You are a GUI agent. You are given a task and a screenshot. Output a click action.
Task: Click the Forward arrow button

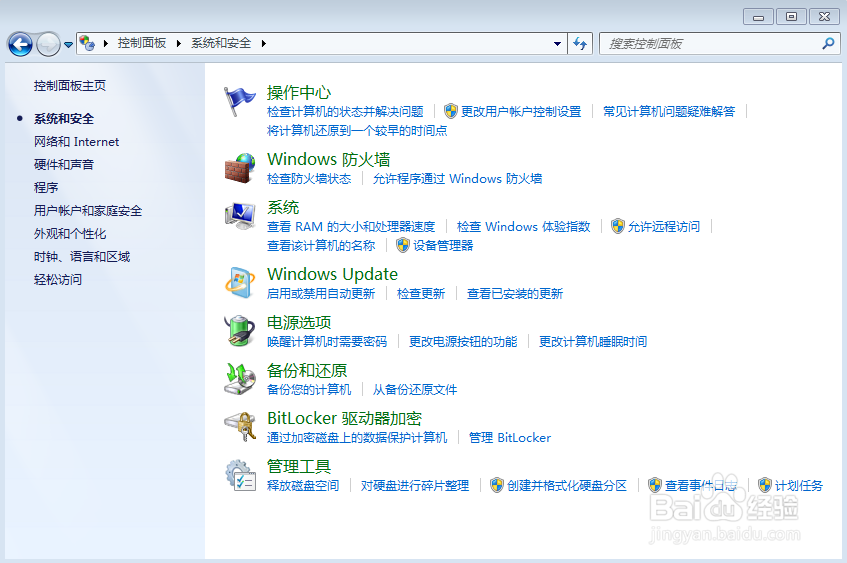(x=48, y=44)
